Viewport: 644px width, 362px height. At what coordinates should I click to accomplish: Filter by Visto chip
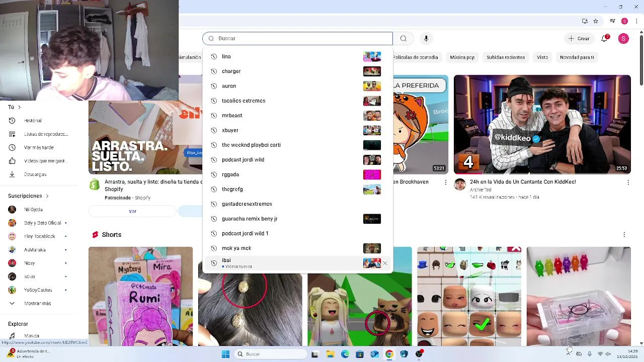point(542,57)
